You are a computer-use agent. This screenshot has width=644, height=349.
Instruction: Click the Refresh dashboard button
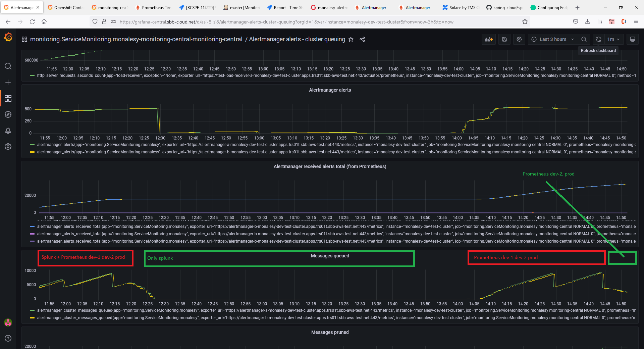pyautogui.click(x=599, y=39)
